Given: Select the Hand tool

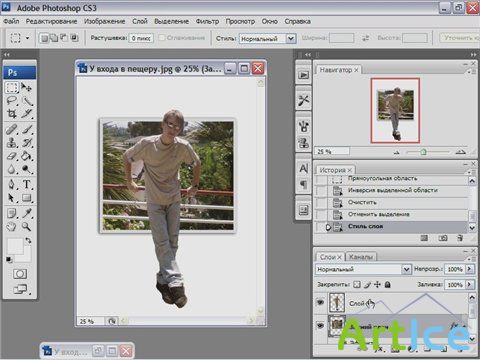Looking at the screenshot, I should point(12,227).
